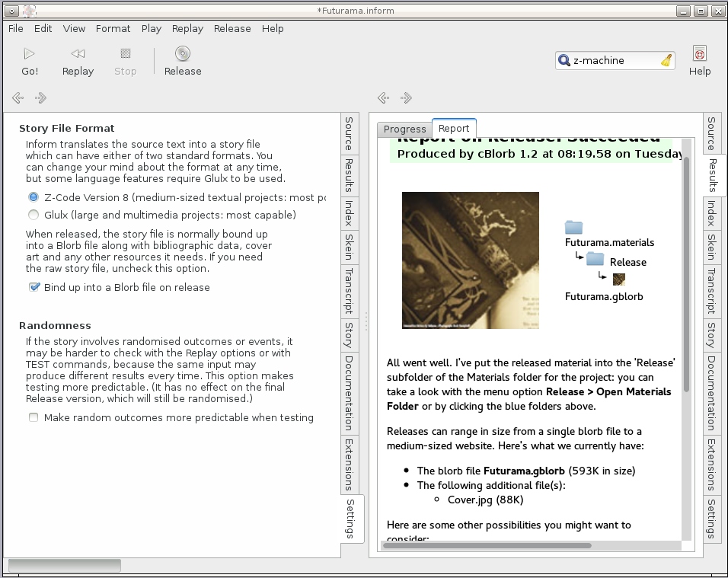Open the Play menu

(x=152, y=28)
